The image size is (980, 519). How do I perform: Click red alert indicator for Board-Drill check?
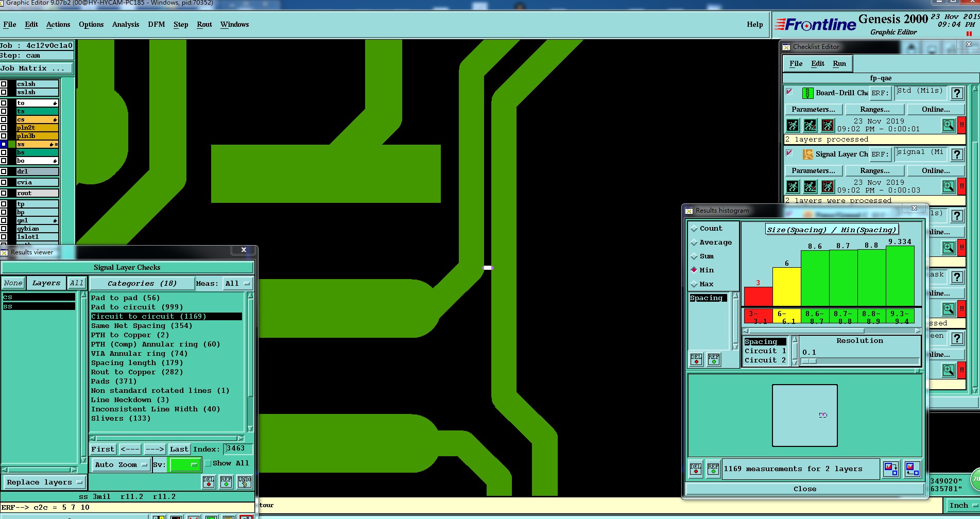click(961, 125)
